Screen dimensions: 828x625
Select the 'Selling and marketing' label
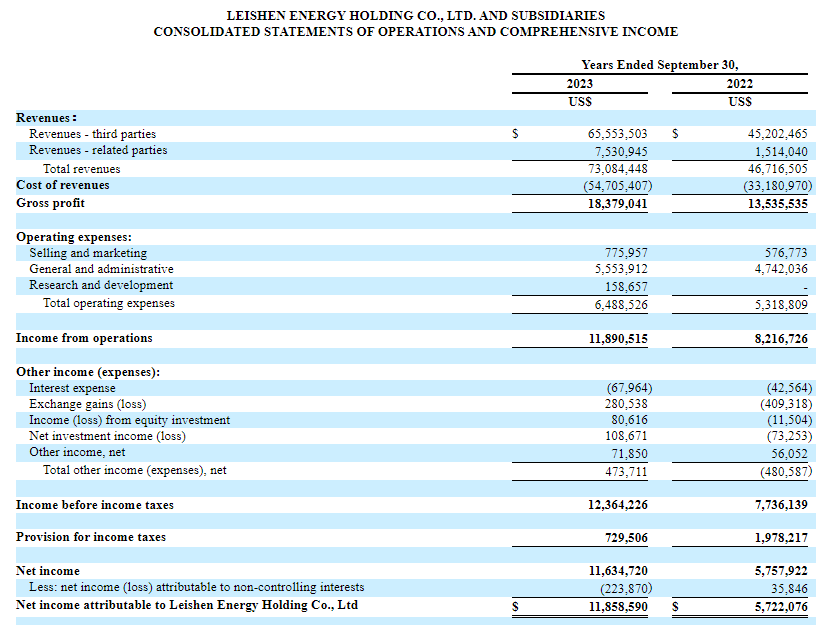(88, 253)
